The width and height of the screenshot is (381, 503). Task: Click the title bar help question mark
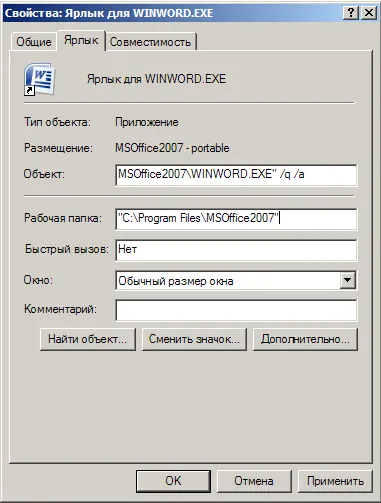pos(351,13)
